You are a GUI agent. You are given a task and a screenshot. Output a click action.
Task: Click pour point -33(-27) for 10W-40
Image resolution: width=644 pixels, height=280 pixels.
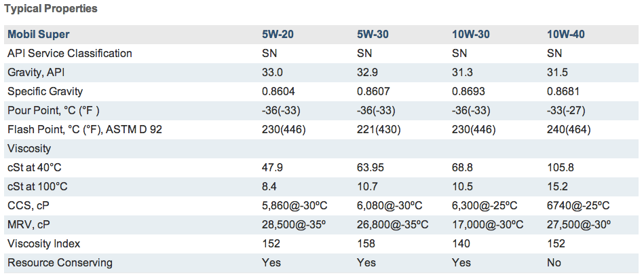point(567,111)
